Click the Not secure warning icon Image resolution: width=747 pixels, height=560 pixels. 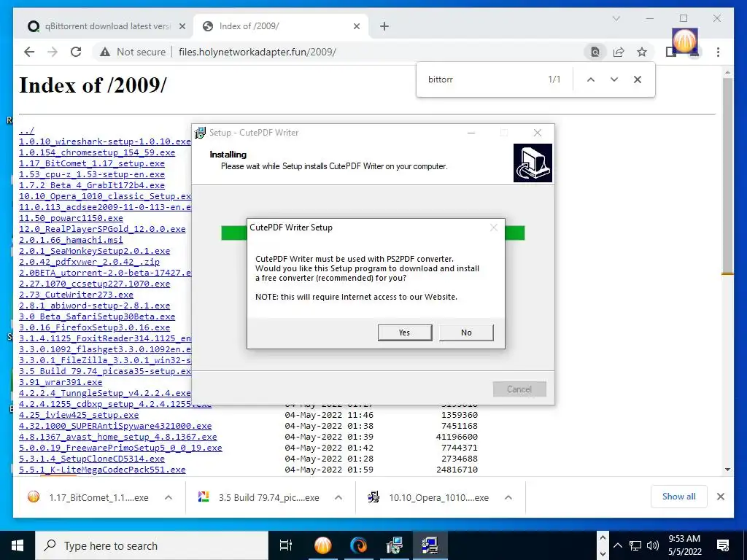click(105, 52)
